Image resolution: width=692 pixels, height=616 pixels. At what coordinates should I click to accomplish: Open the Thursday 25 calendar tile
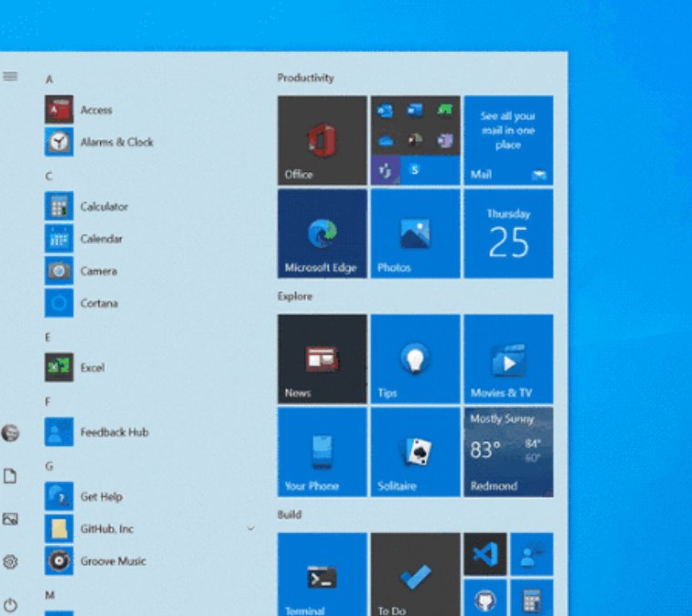coord(508,234)
